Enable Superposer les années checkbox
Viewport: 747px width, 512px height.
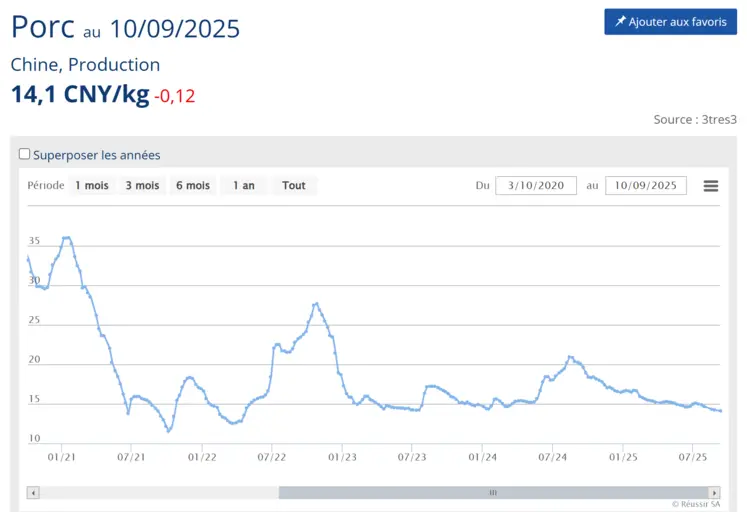[x=24, y=154]
